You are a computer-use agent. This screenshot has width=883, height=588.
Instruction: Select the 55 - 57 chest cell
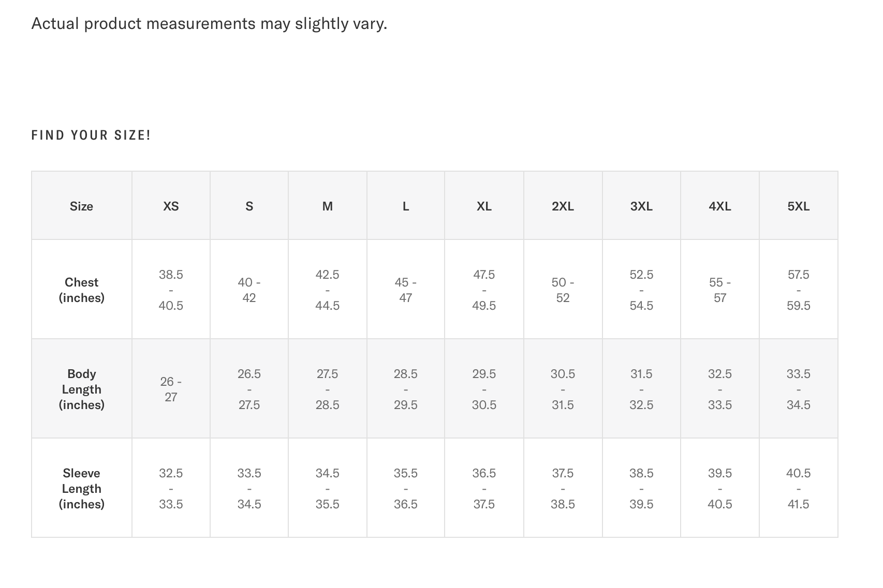719,290
